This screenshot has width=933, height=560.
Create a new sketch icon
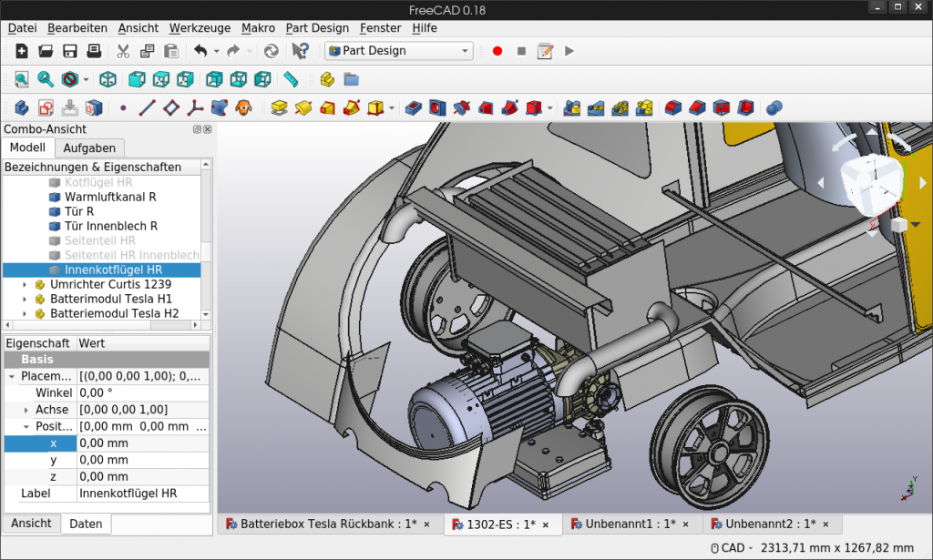pyautogui.click(x=46, y=107)
